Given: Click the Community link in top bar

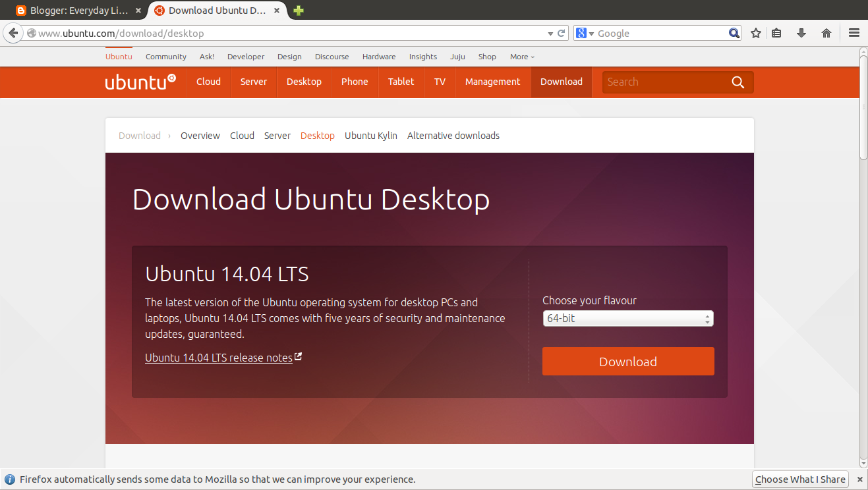Looking at the screenshot, I should tap(166, 57).
